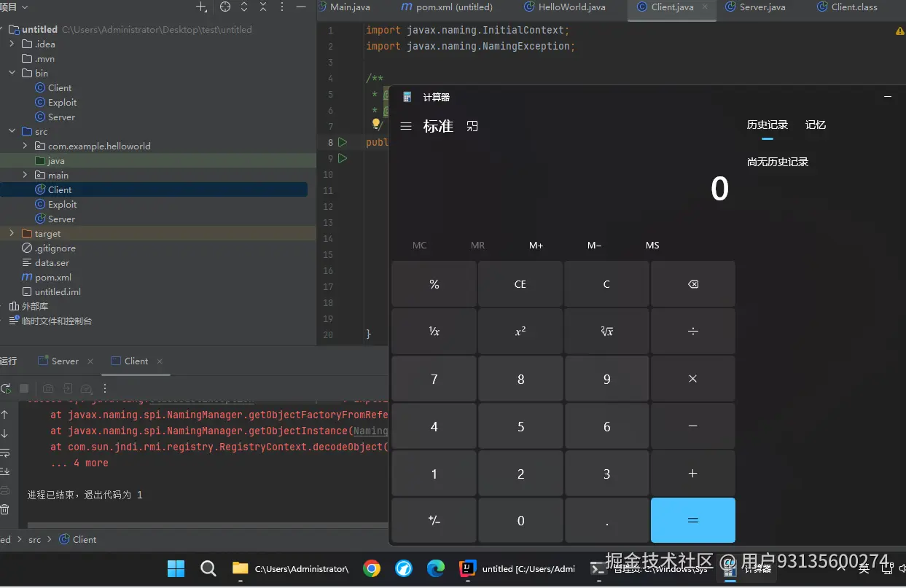Screen dimensions: 906x588
Task: Open the 记忆 memory tab in Calculator
Action: 816,125
